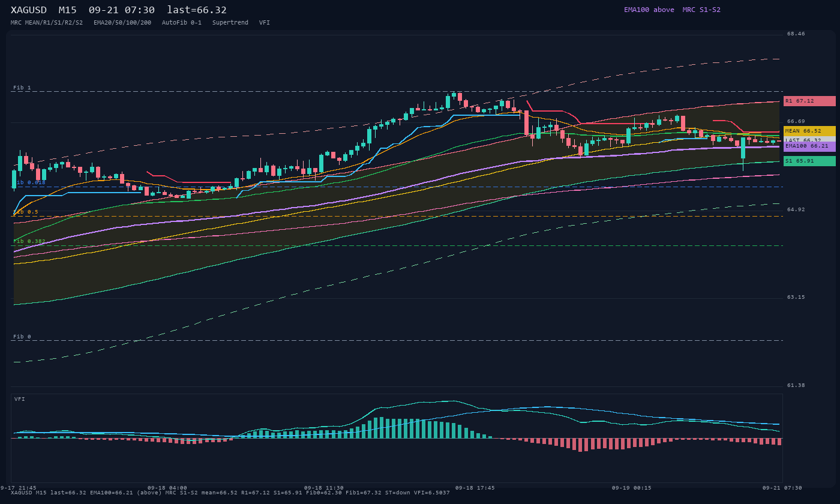This screenshot has height=504, width=840.
Task: Click the S1 65.91 price tag
Action: point(809,161)
